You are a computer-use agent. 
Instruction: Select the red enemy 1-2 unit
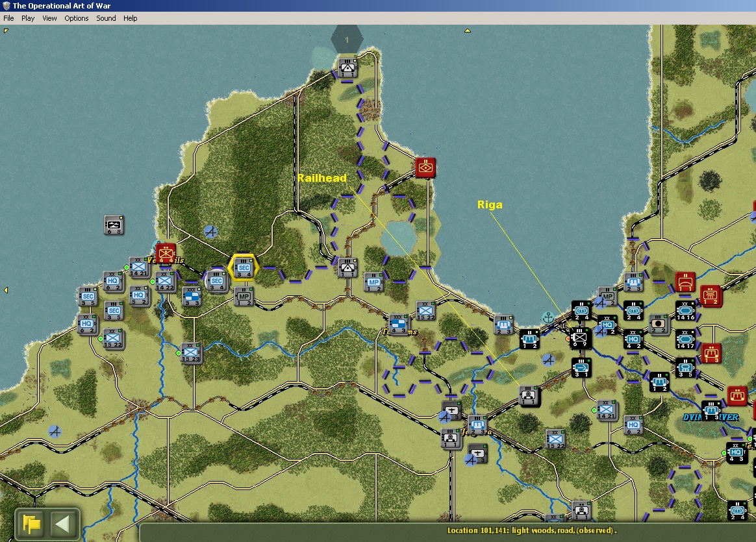pyautogui.click(x=711, y=295)
